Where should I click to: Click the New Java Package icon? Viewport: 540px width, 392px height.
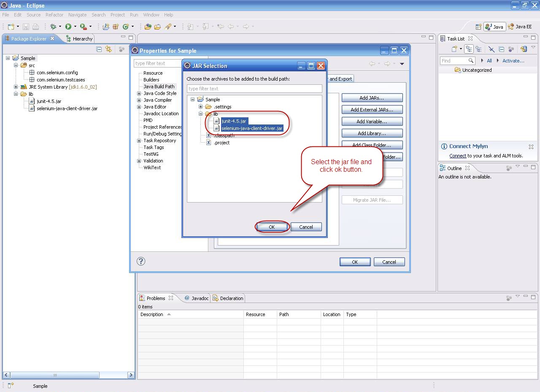point(115,26)
